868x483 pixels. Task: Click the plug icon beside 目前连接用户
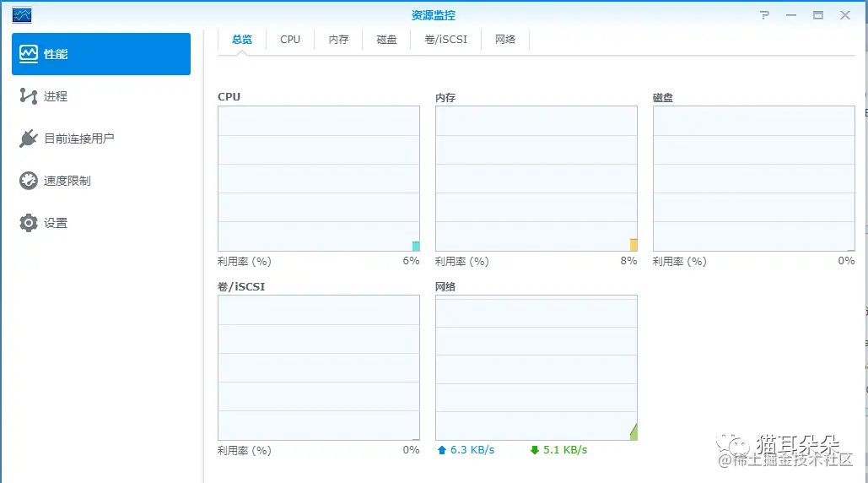(28, 138)
